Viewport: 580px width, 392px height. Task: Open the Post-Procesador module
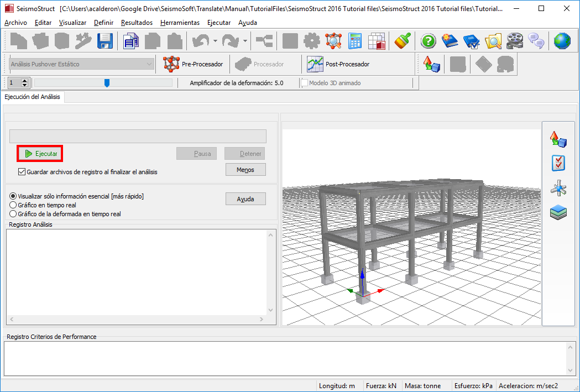tap(338, 64)
